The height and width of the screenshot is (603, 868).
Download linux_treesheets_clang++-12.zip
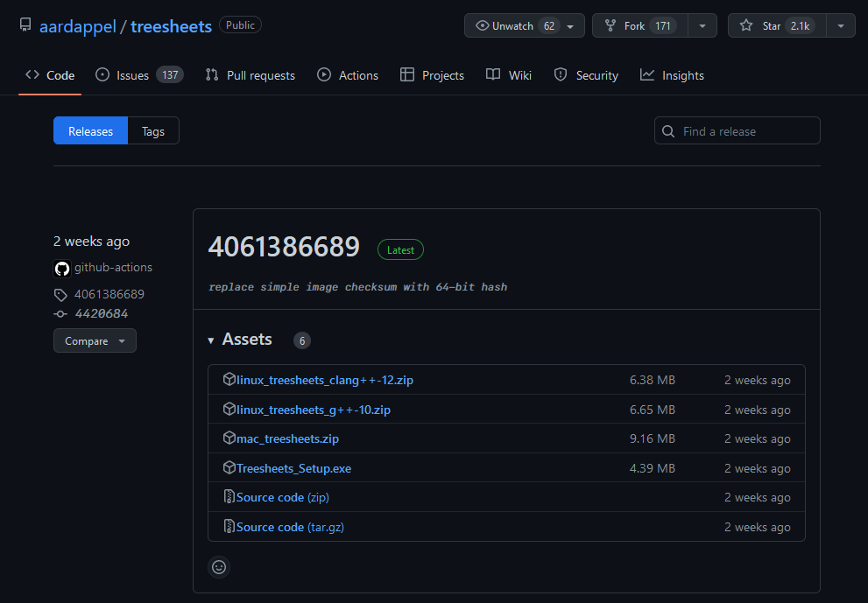tap(325, 380)
